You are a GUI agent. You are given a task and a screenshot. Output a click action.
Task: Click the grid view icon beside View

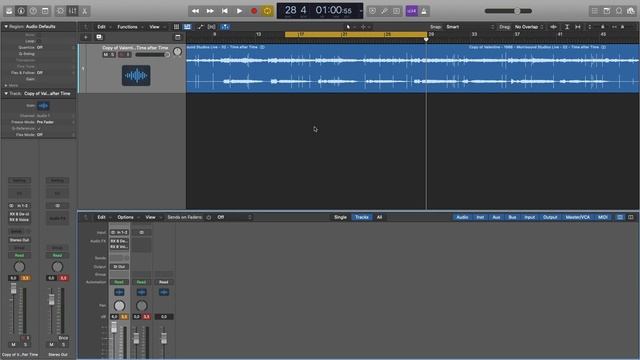(x=176, y=27)
